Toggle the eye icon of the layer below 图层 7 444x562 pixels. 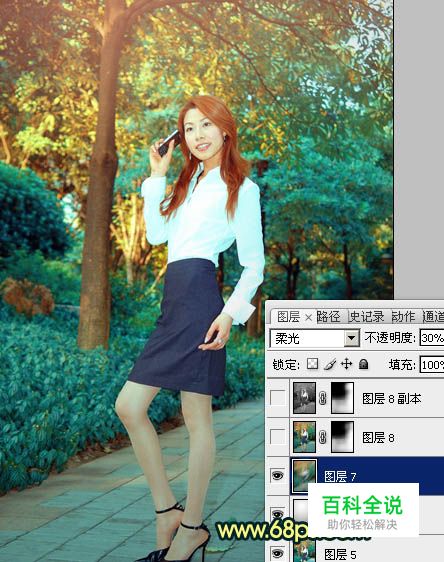click(277, 514)
